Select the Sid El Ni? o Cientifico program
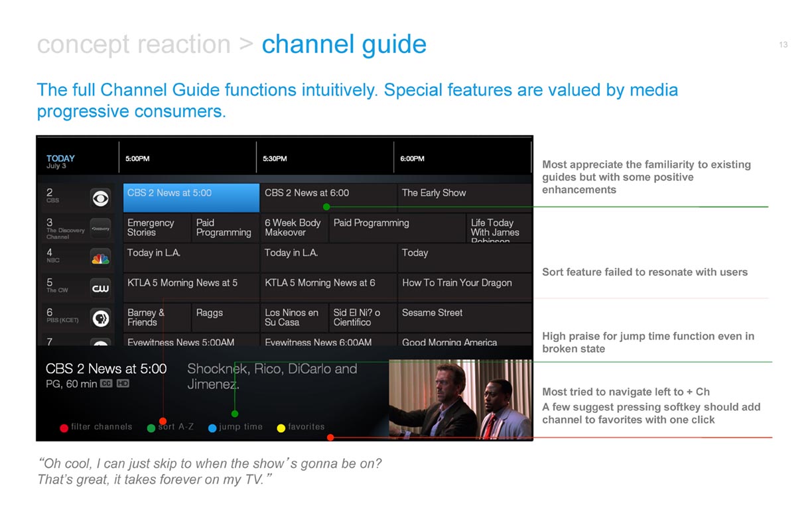The width and height of the screenshot is (812, 525). pos(364,318)
